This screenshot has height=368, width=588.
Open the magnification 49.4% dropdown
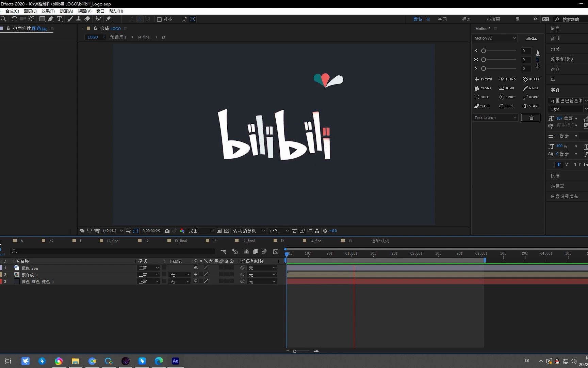(x=113, y=231)
